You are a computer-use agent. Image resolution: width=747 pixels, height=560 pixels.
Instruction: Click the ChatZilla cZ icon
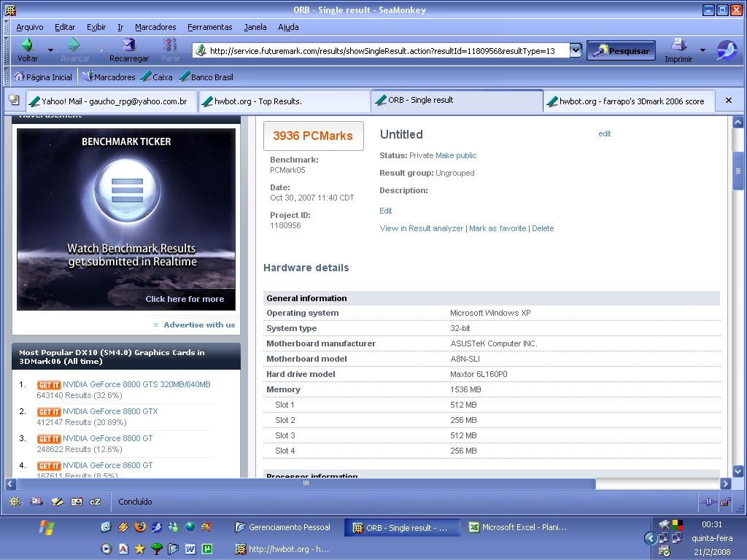(x=95, y=502)
